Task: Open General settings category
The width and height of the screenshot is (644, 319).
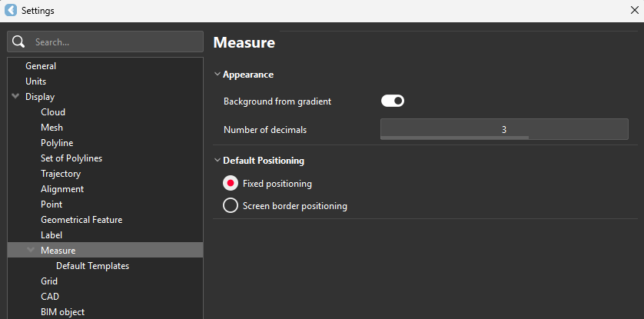Action: (41, 66)
